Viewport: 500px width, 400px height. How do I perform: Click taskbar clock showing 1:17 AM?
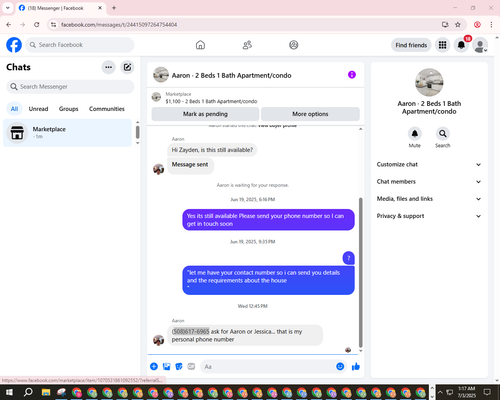[x=466, y=392]
